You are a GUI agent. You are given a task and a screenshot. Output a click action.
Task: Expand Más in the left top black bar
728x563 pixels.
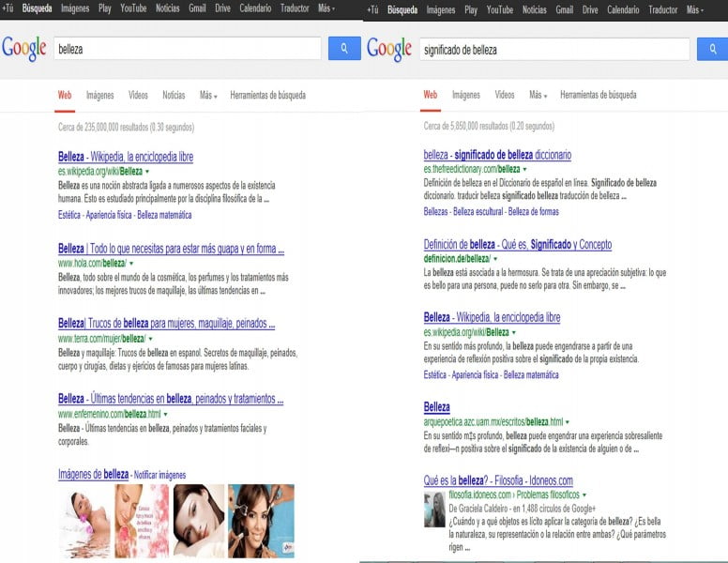point(326,8)
